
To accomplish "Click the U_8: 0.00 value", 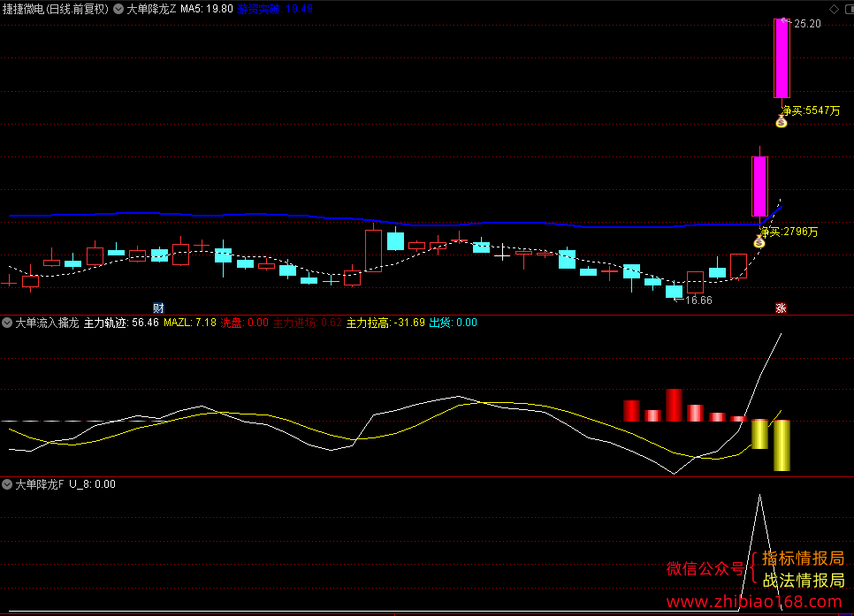I will click(92, 484).
